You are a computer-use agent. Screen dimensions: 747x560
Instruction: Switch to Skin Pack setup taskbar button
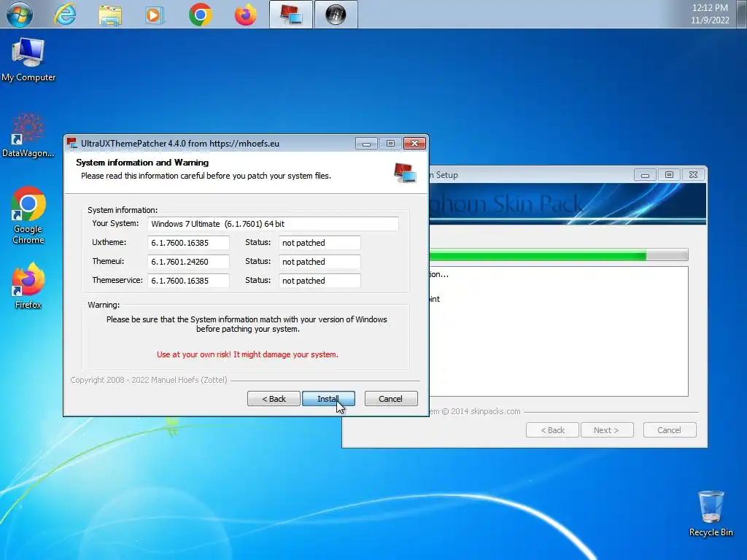(x=336, y=15)
